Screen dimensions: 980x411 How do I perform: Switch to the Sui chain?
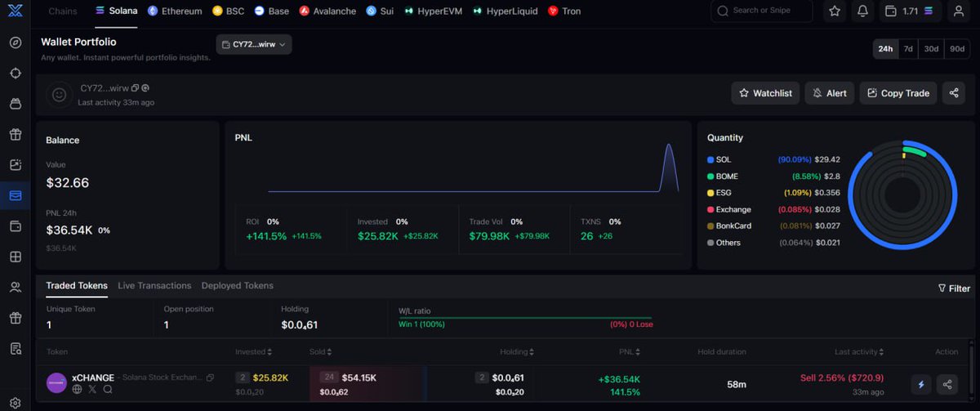tap(380, 11)
